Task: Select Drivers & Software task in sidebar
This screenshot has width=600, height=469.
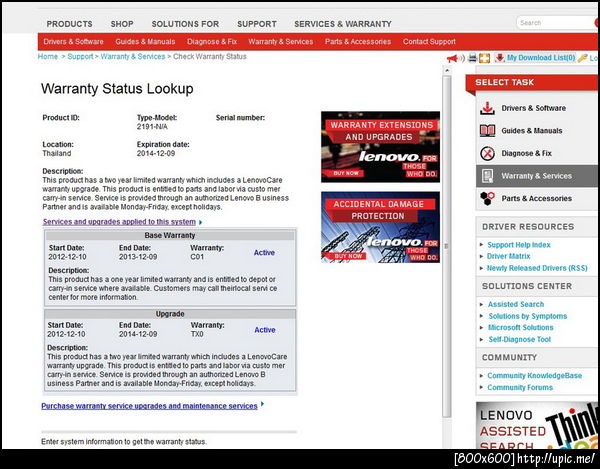Action: click(536, 108)
